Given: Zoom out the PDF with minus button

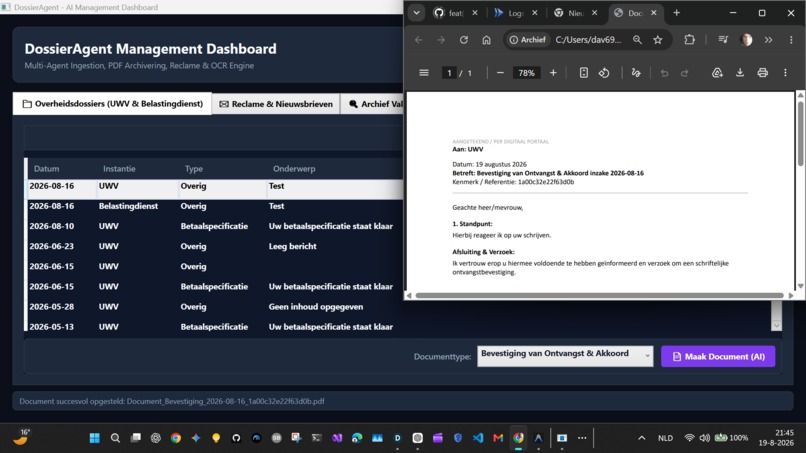Looking at the screenshot, I should (x=500, y=73).
